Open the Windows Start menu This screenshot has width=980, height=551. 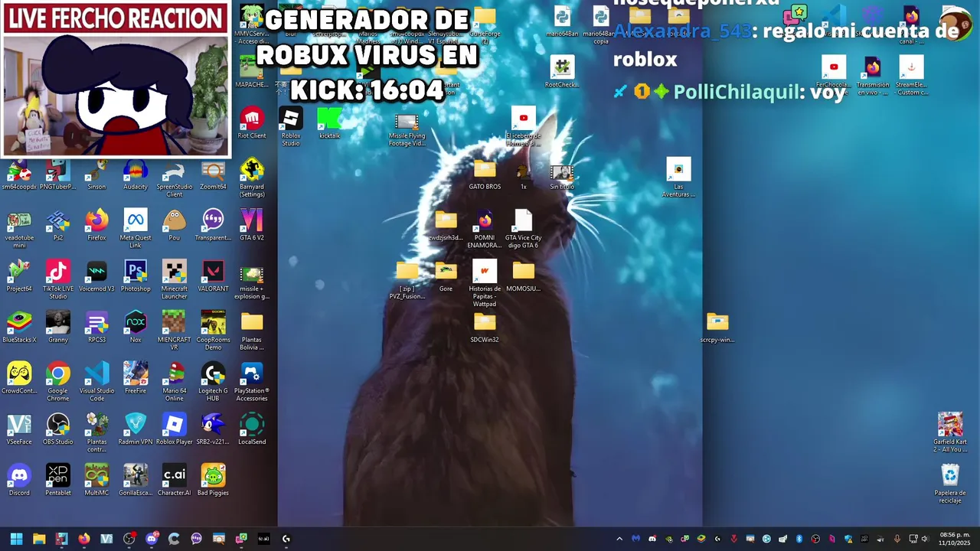(x=16, y=539)
